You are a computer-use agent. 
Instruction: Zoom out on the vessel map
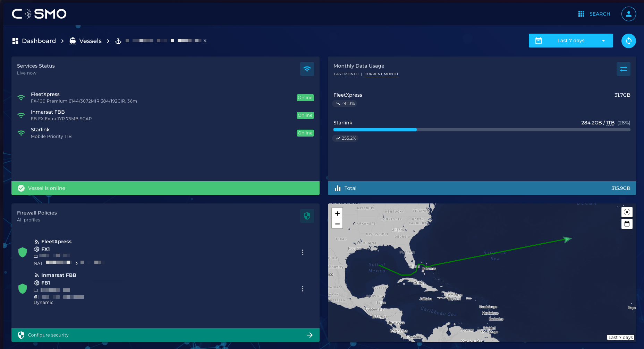pyautogui.click(x=337, y=224)
